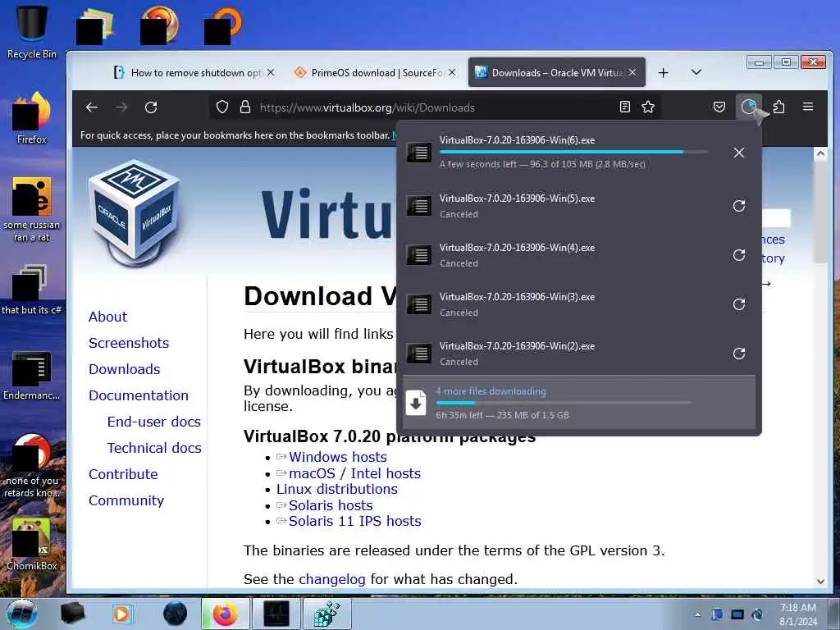Screen dimensions: 840x630
Task: Open the Recycle Bin desktop icon
Action: [32, 31]
